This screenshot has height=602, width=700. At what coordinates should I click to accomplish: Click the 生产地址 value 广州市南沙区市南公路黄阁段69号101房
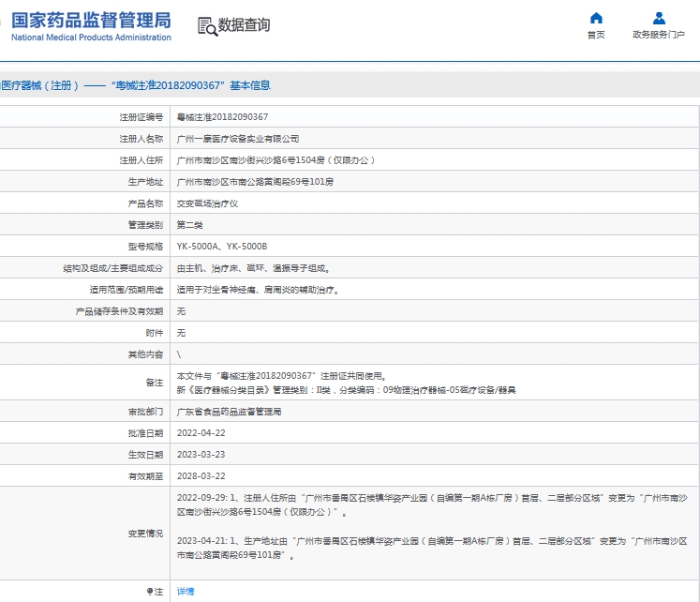[255, 182]
